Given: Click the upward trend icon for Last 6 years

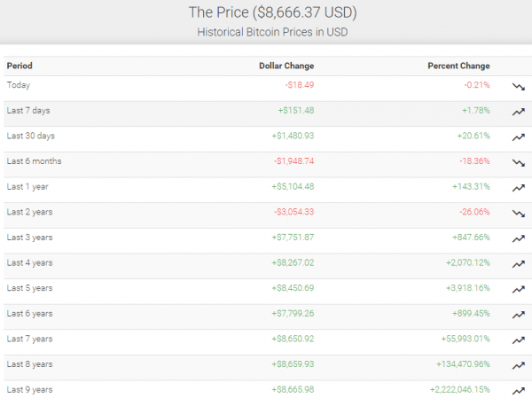Looking at the screenshot, I should 519,315.
